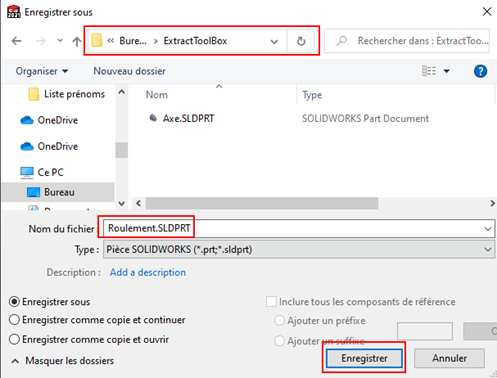Click the Annuler button

[449, 358]
